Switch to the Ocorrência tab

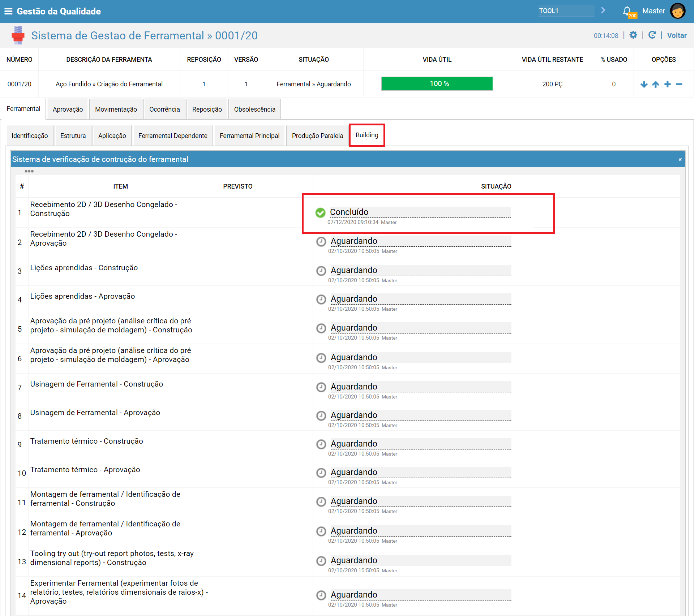(x=165, y=109)
